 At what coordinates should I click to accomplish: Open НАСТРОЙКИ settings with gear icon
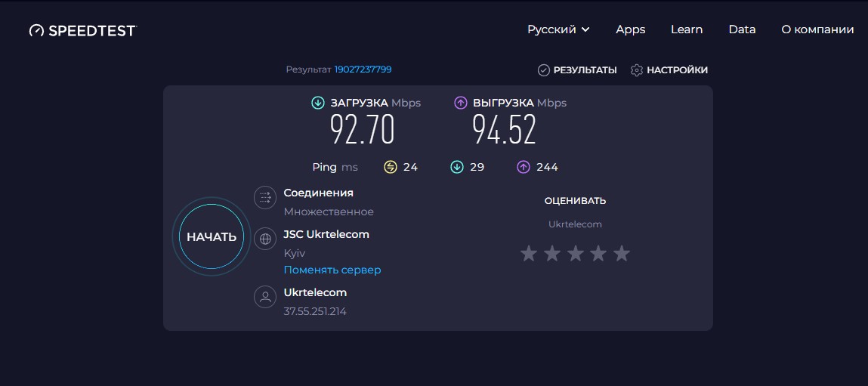coord(669,70)
